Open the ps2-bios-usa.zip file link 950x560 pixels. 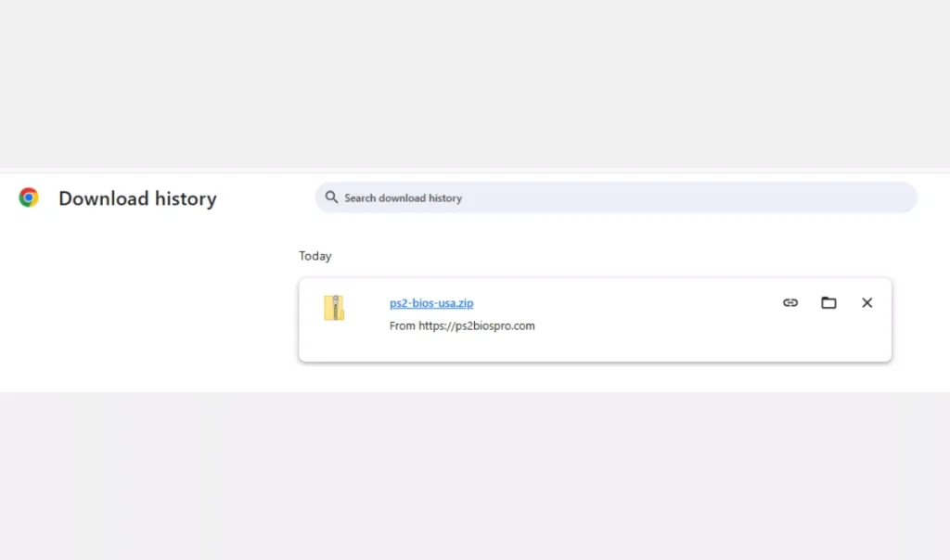[431, 303]
